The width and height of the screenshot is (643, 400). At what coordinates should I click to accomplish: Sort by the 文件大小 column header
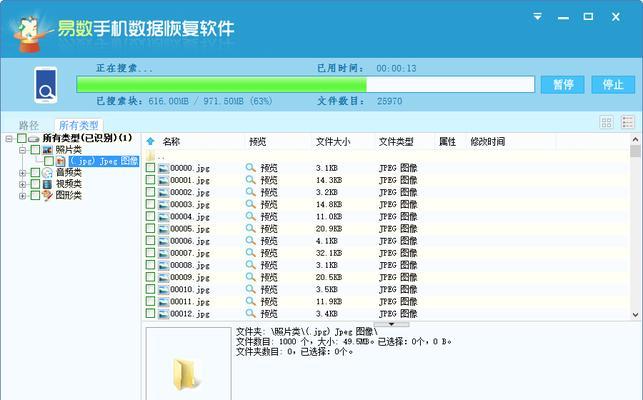pyautogui.click(x=333, y=142)
